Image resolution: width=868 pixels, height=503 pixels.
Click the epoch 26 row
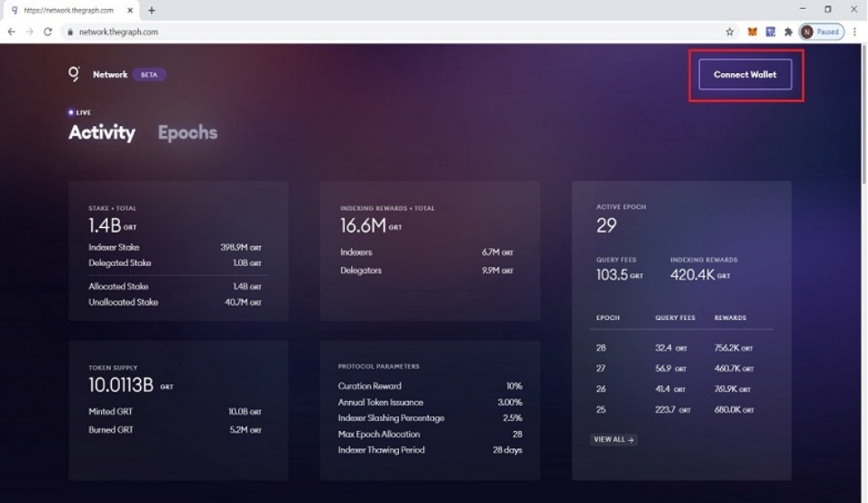click(681, 389)
